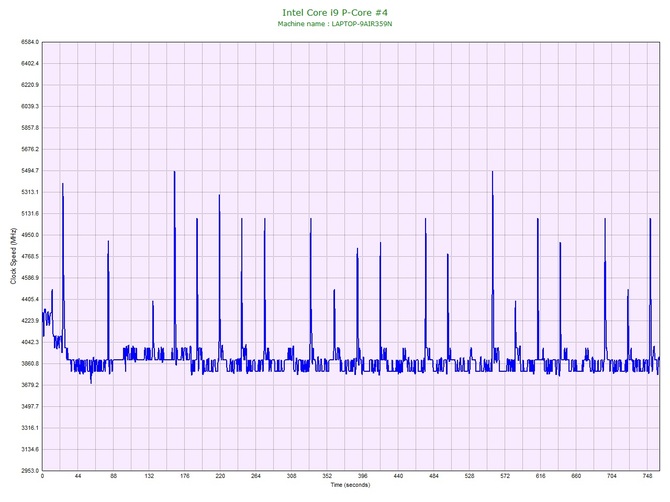Image resolution: width=670 pixels, height=502 pixels.
Task: Click the 704 tick on time axis
Action: (x=611, y=476)
